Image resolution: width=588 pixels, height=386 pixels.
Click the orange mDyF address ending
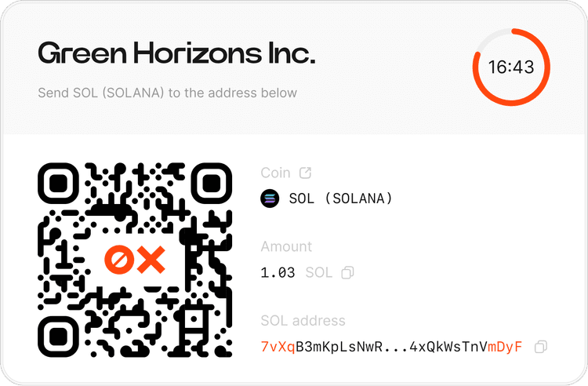click(x=505, y=347)
